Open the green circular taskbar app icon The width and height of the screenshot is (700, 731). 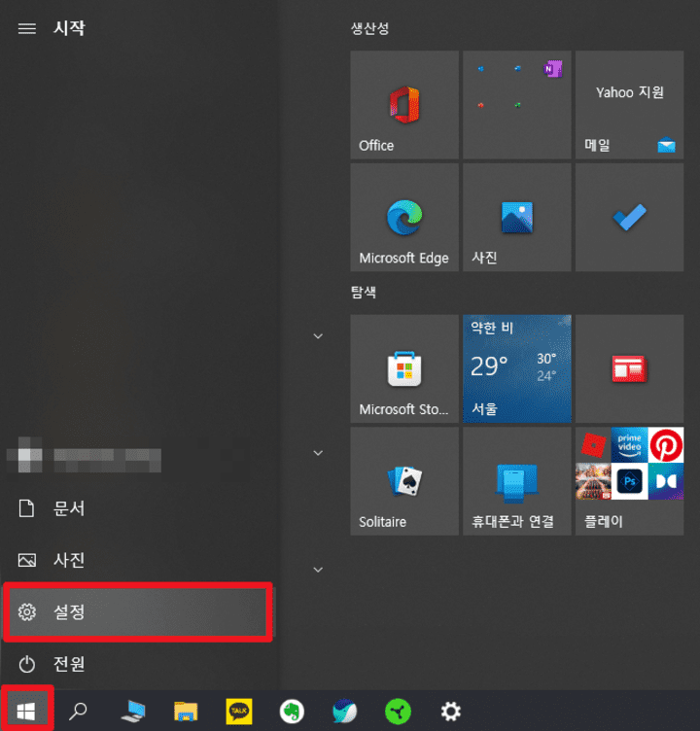pos(398,712)
